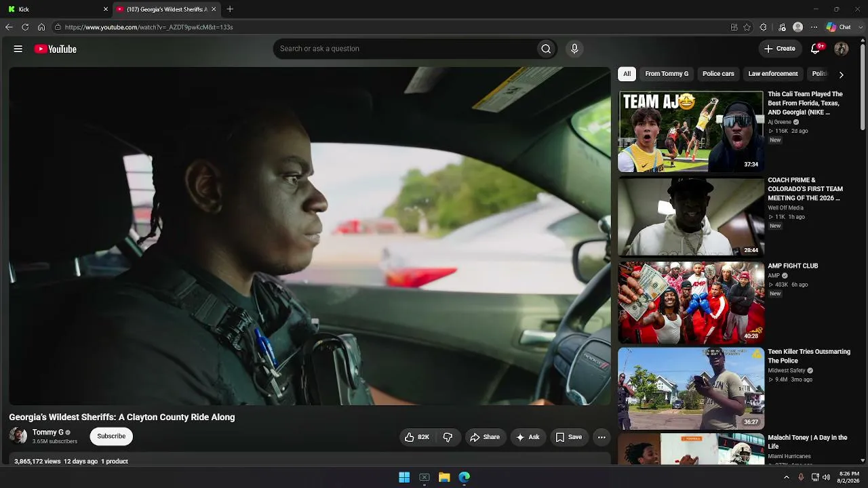The width and height of the screenshot is (868, 488).
Task: Show more filter chips with the arrow
Action: click(x=842, y=75)
